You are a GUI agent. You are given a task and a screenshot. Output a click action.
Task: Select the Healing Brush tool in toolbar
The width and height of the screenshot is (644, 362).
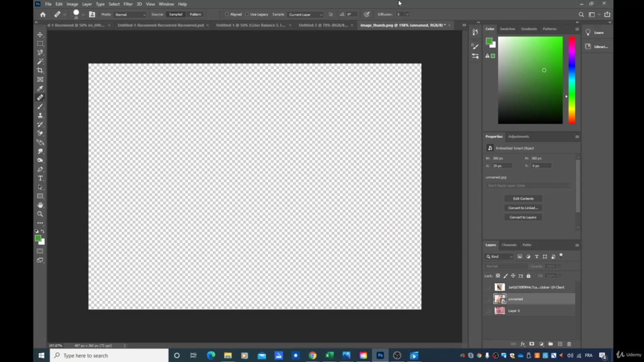(40, 98)
